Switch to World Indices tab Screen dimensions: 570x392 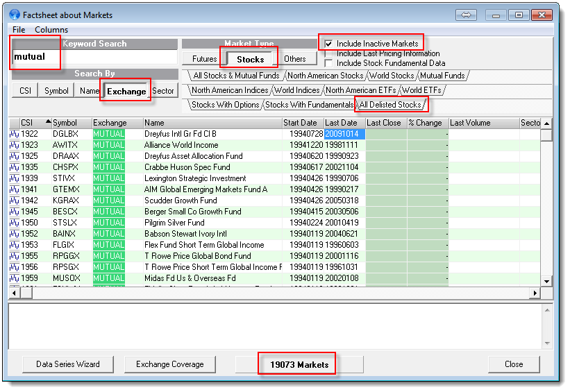[296, 90]
